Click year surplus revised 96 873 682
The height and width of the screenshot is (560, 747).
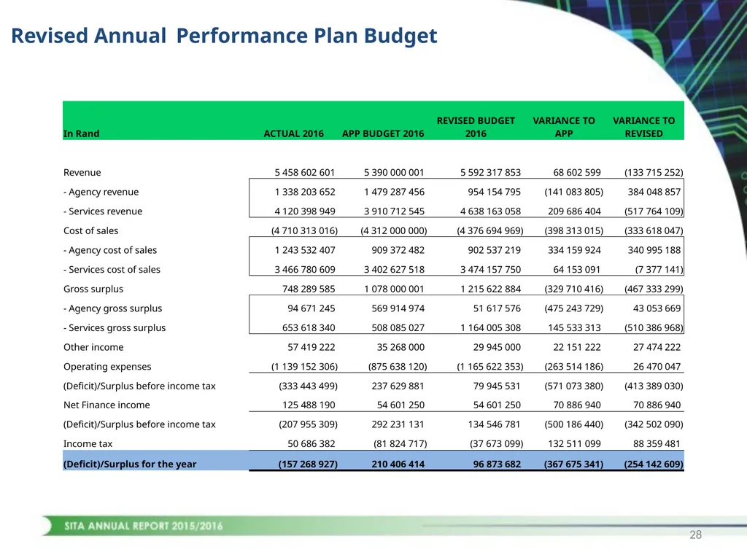(497, 464)
